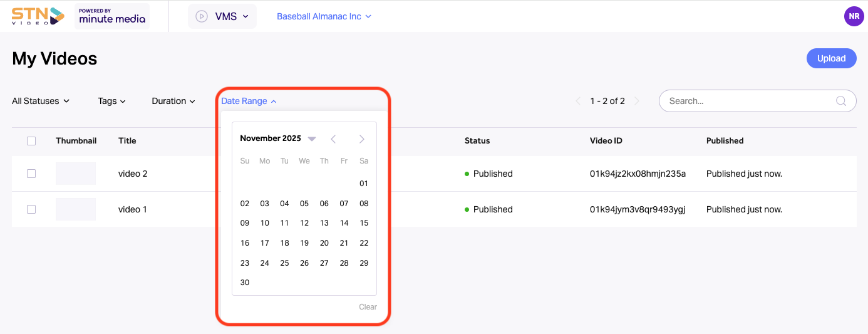Click the video 1 title
This screenshot has width=868, height=334.
click(133, 209)
